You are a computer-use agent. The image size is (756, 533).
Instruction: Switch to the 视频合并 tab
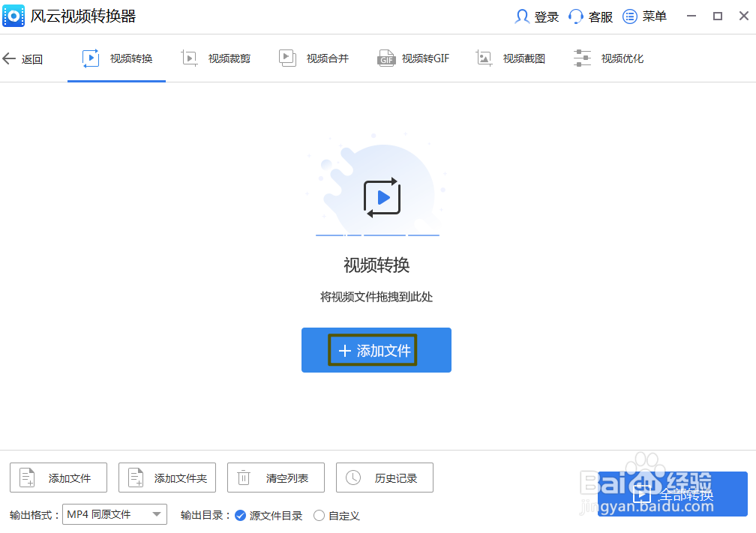(313, 58)
